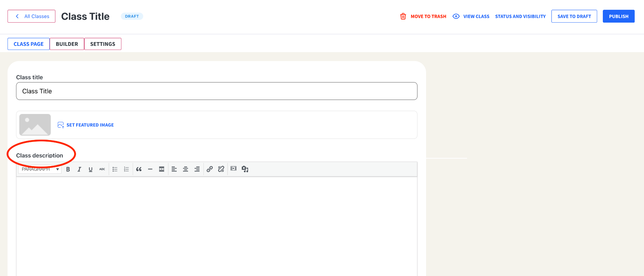Click the 'Class Title' page heading

click(x=85, y=16)
